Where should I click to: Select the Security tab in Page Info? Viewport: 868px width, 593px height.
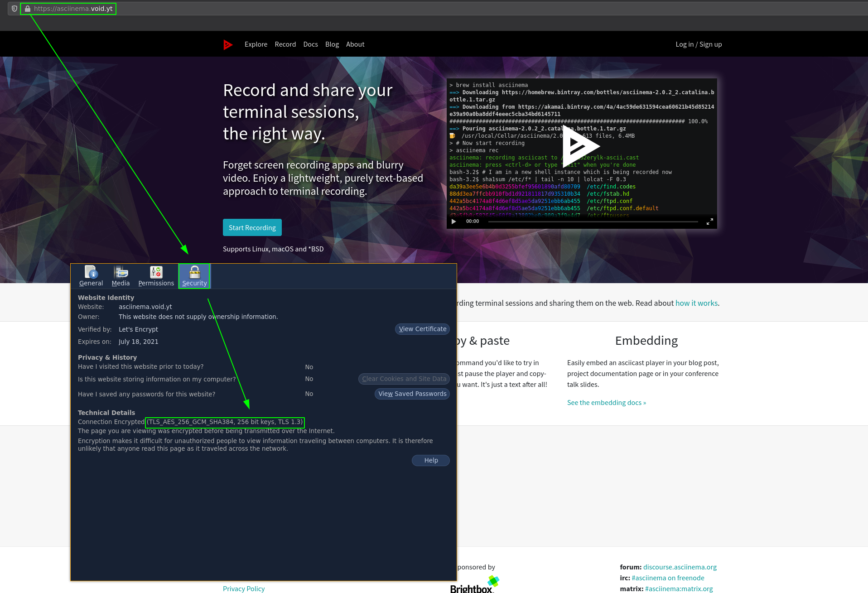pos(194,276)
